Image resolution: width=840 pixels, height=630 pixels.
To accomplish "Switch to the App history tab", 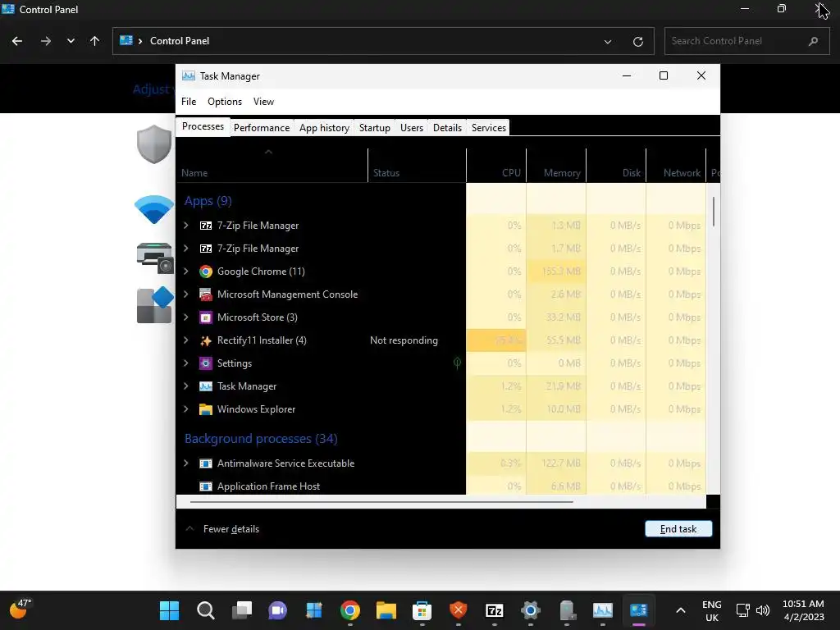I will click(324, 127).
